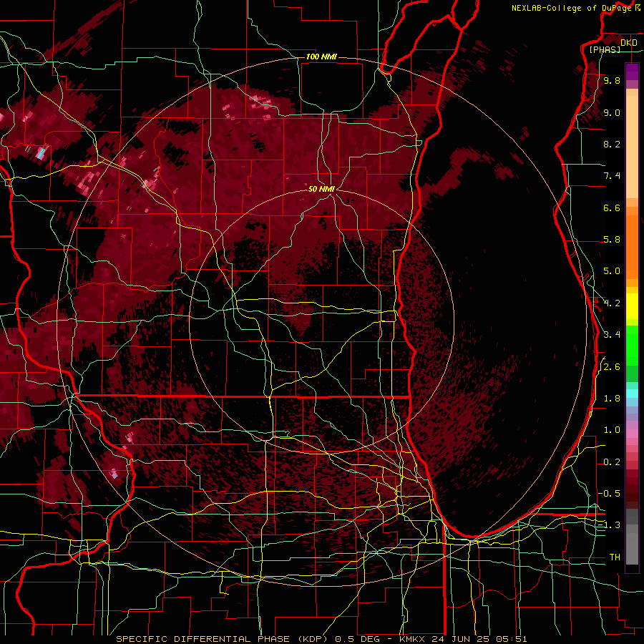Click the DKD legend title
Screen dimensions: 644x644
pos(629,43)
